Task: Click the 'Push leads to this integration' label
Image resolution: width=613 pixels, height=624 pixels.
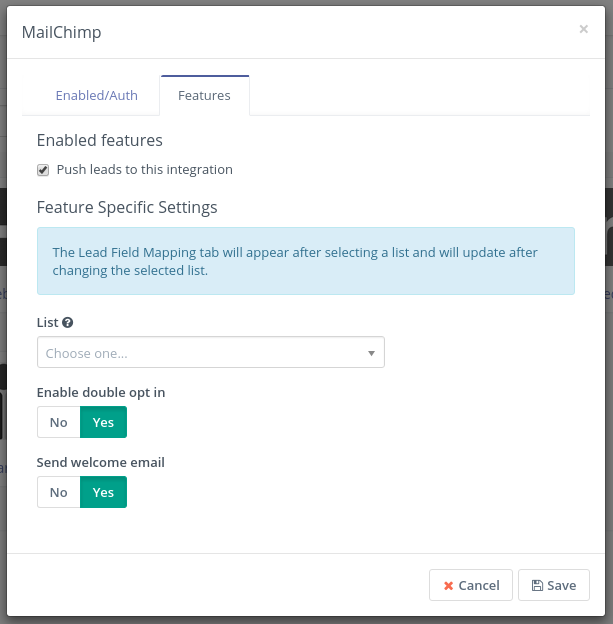Action: tap(144, 170)
